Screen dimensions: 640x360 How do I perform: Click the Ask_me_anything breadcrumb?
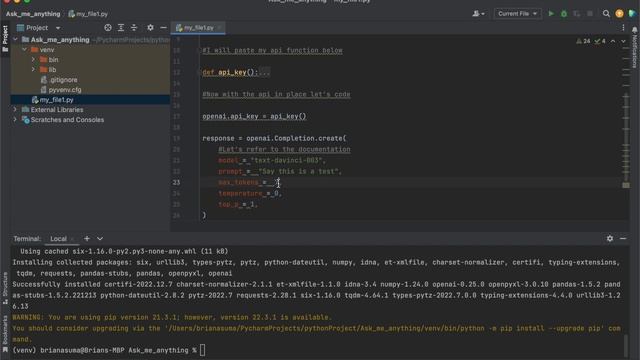[x=33, y=14]
